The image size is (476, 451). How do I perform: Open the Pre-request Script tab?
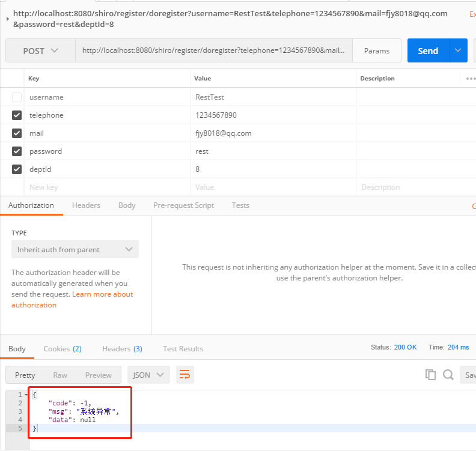(183, 205)
